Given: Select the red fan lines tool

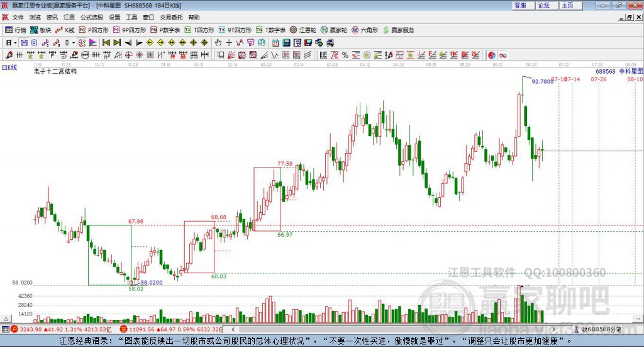Looking at the screenshot, I should tap(231, 55).
